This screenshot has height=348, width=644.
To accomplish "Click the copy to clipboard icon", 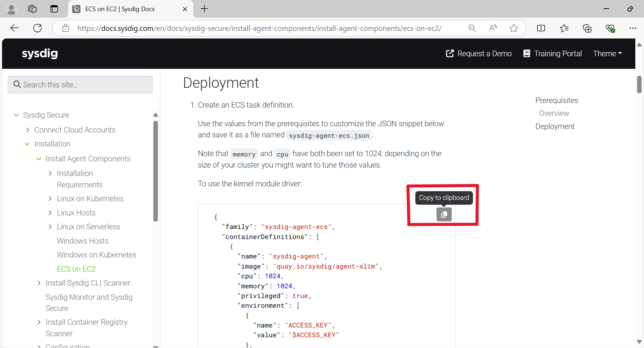I will coord(444,214).
